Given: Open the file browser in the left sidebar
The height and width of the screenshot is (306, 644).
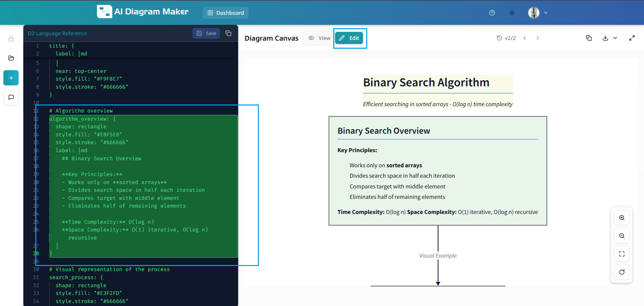Looking at the screenshot, I should (x=11, y=58).
